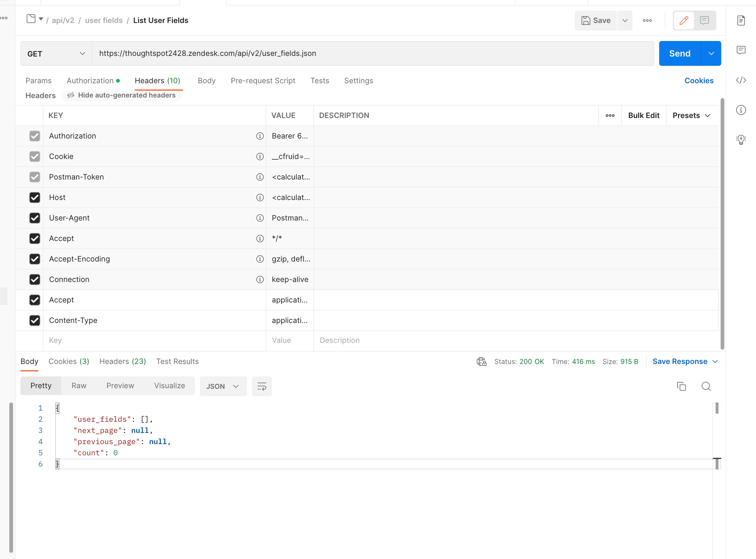The height and width of the screenshot is (559, 756).
Task: Click the Bulk Edit button
Action: coord(643,116)
